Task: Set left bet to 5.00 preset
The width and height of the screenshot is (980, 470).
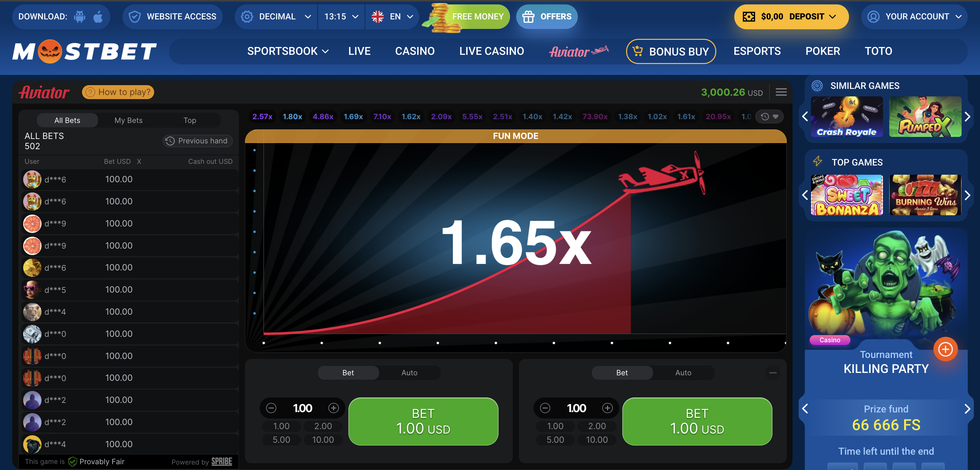Action: pos(281,440)
